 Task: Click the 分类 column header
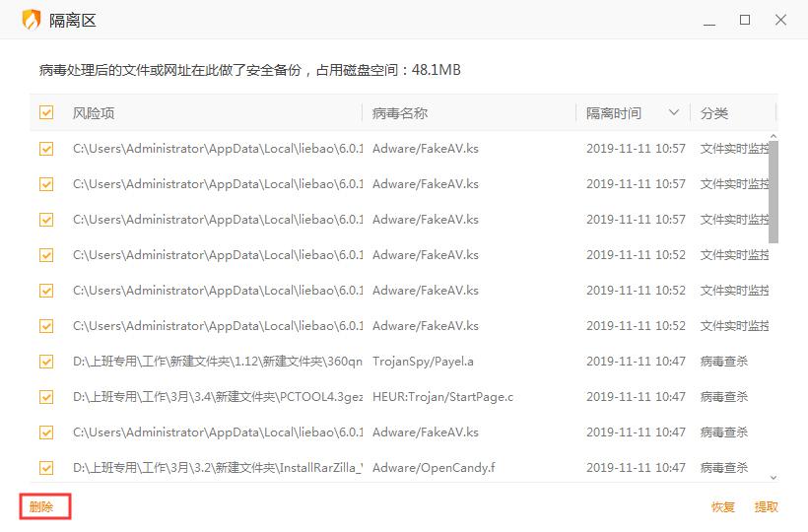(x=714, y=113)
